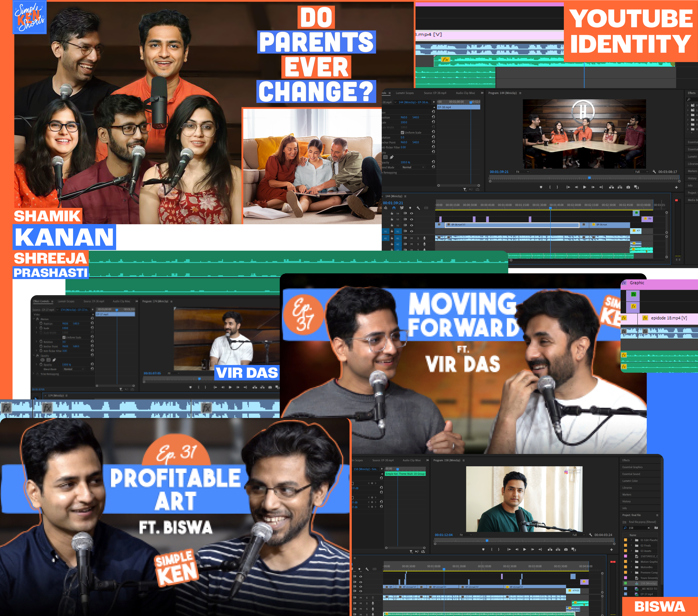Open the Project: final file panel menu
Image resolution: width=698 pixels, height=616 pixels.
(657, 515)
